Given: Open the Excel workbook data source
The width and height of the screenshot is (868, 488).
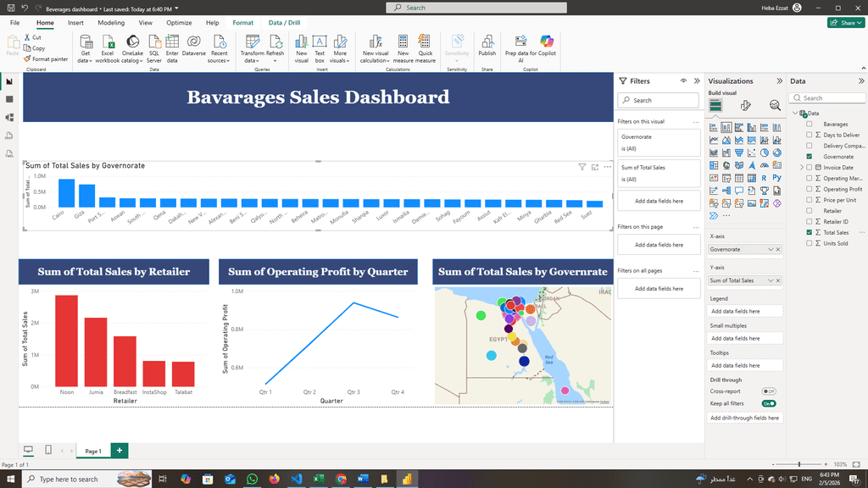Looking at the screenshot, I should pyautogui.click(x=108, y=49).
